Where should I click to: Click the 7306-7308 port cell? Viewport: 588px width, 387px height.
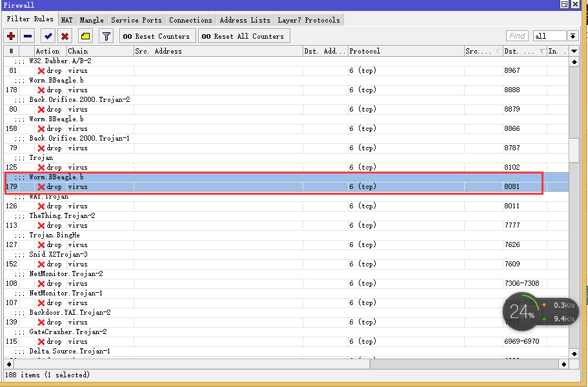pyautogui.click(x=525, y=284)
